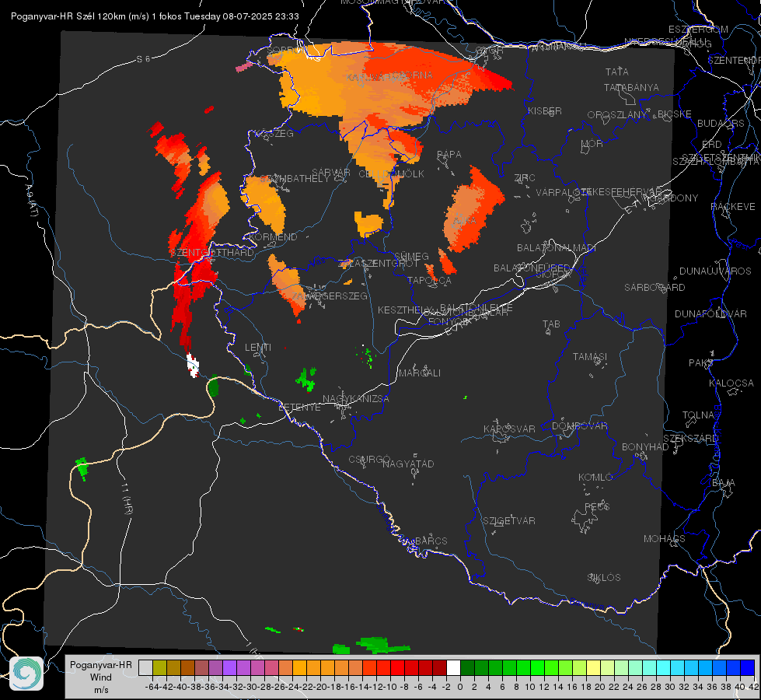Click the KAPOSVAR city label
Viewport: 761px width, 700px height.
509,429
